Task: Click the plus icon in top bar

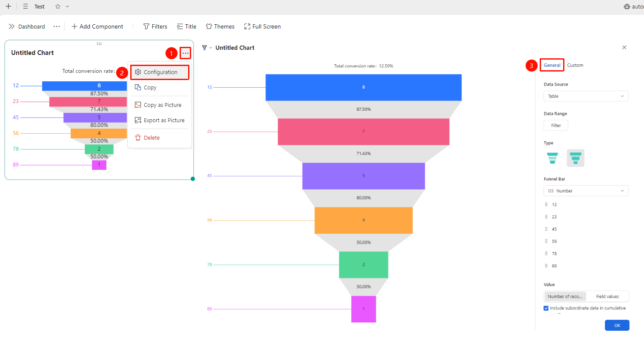Action: (8, 6)
